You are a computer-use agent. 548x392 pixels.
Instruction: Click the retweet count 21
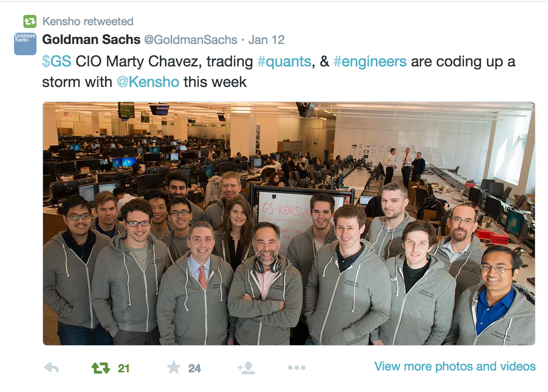click(124, 368)
